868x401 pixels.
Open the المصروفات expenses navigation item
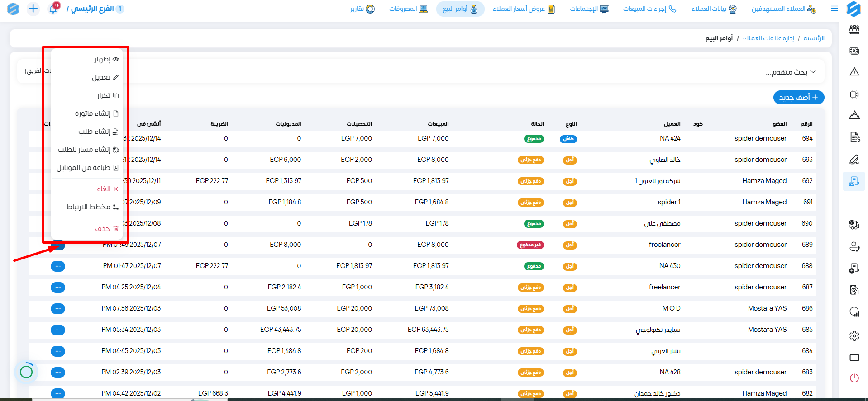pyautogui.click(x=408, y=9)
